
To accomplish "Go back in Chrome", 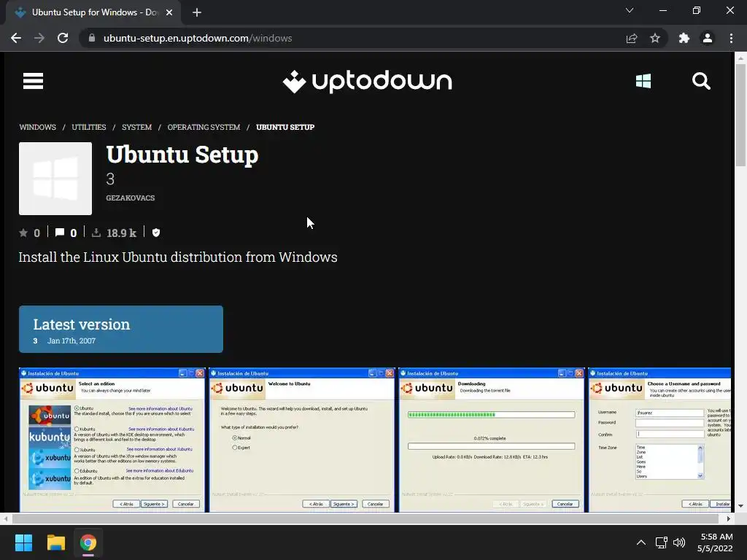I will coord(16,38).
